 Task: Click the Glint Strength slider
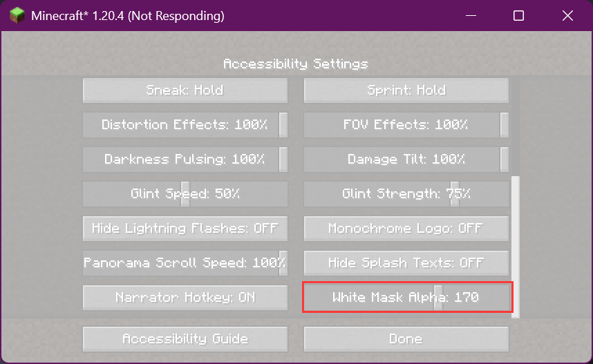pyautogui.click(x=406, y=194)
